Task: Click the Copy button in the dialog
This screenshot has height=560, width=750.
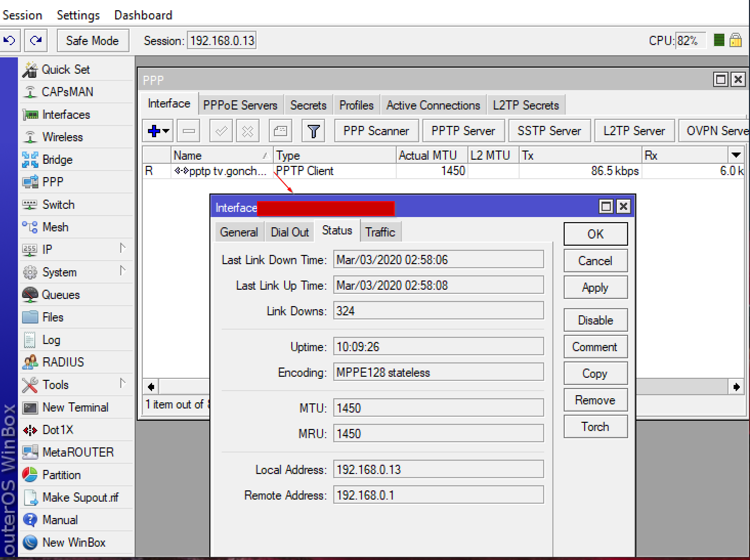Action: (x=595, y=374)
